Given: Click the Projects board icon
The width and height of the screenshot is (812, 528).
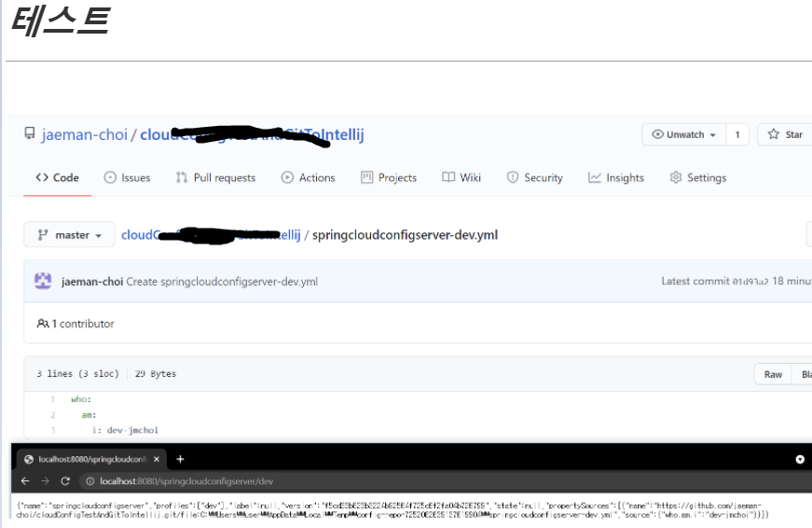Looking at the screenshot, I should tap(366, 177).
